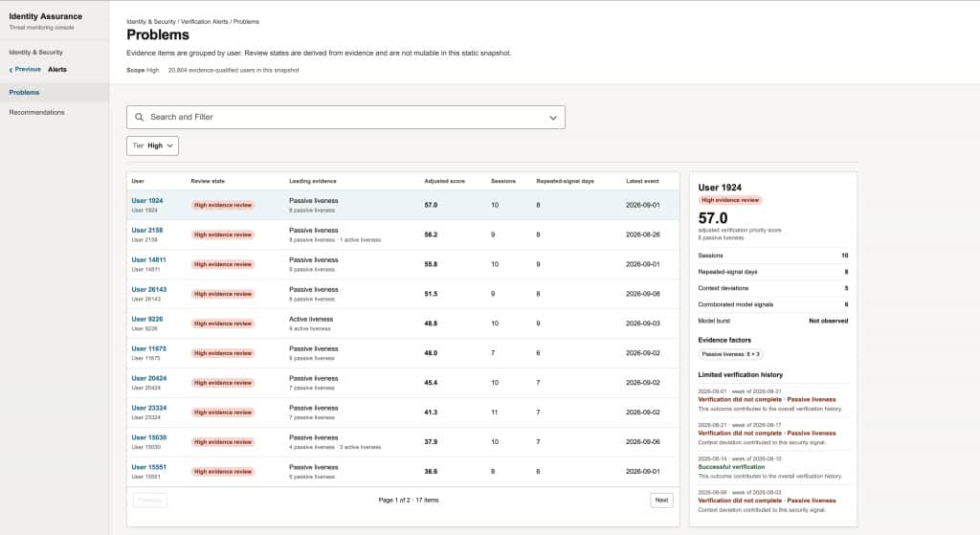The height and width of the screenshot is (535, 980).
Task: Click High evidence review badge in detail panel
Action: [x=730, y=200]
